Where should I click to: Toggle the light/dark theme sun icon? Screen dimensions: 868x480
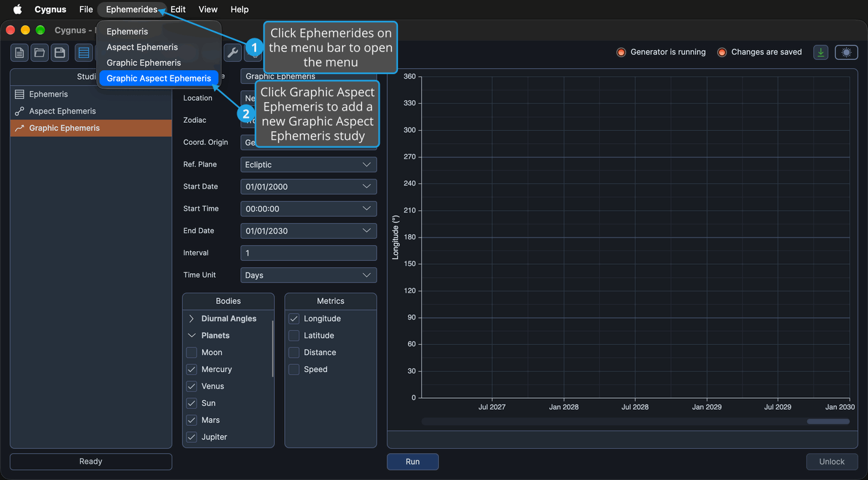click(x=846, y=53)
